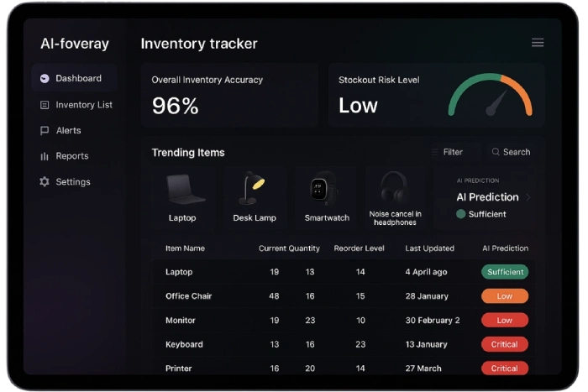Click the Settings gear icon
This screenshot has height=392, width=588.
click(x=45, y=182)
